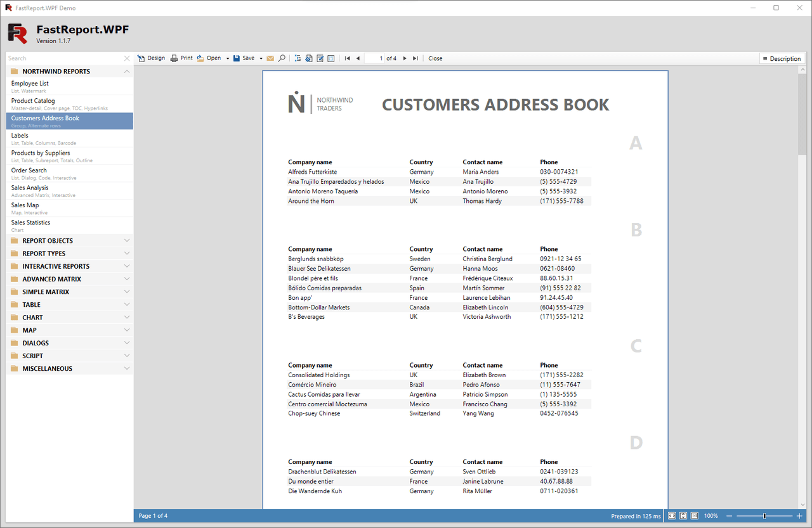The height and width of the screenshot is (528, 812).
Task: Go to the previous page
Action: 358,58
